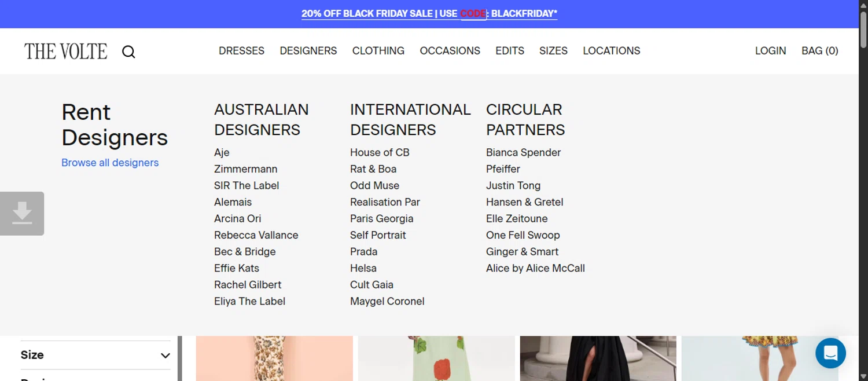
Task: Select Self Portrait designer
Action: [378, 235]
